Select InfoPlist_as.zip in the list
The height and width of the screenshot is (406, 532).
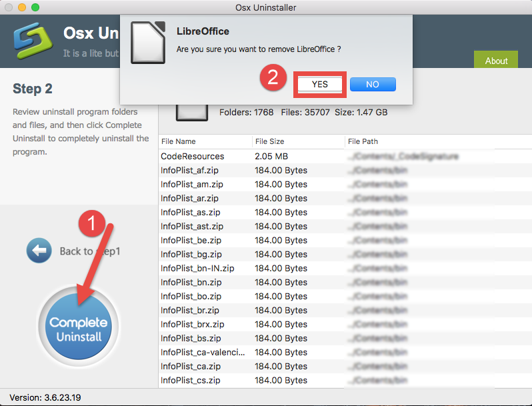[x=345, y=212]
